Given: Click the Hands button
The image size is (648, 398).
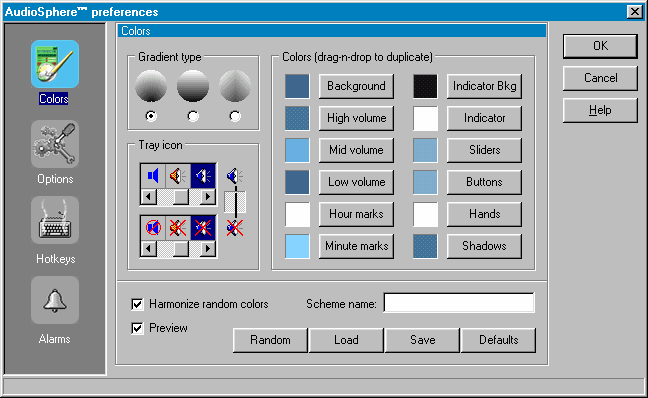Looking at the screenshot, I should click(x=484, y=214).
